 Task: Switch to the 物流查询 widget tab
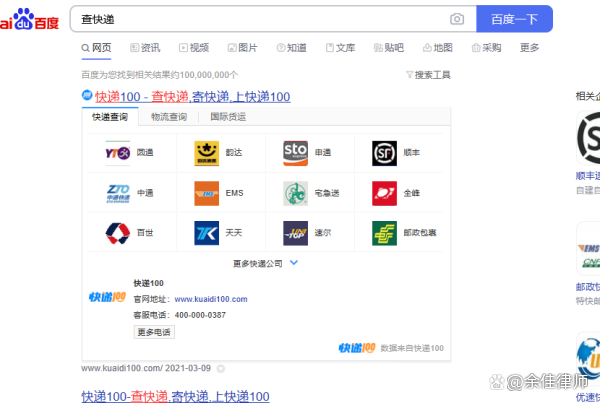coord(169,117)
